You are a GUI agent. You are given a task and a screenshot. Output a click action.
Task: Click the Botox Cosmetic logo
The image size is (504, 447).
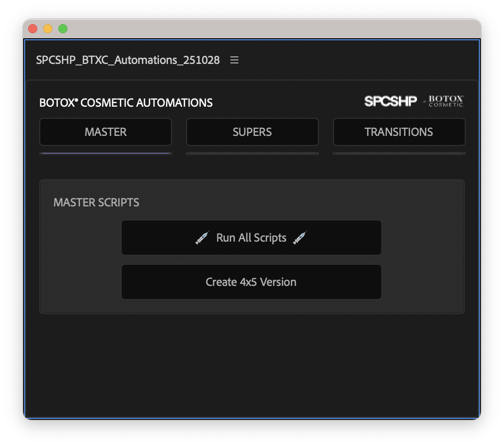click(446, 101)
